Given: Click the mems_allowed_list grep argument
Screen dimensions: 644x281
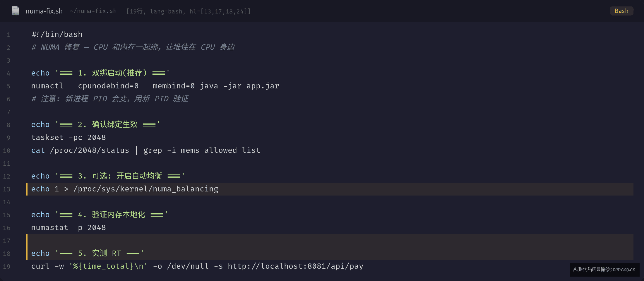Looking at the screenshot, I should click(x=220, y=150).
